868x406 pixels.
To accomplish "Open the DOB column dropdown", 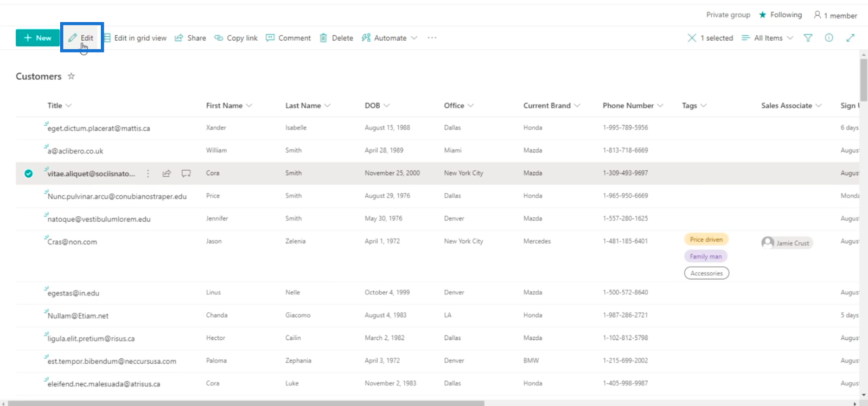I will pyautogui.click(x=377, y=106).
